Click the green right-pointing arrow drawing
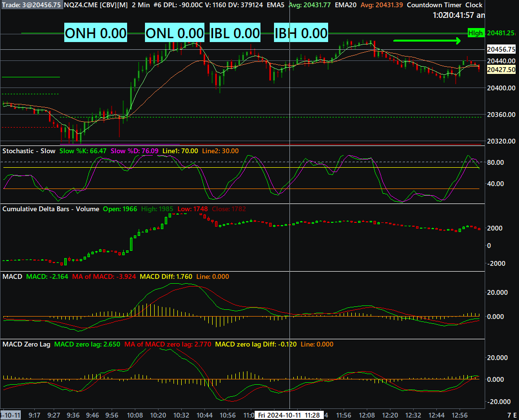 click(x=427, y=41)
